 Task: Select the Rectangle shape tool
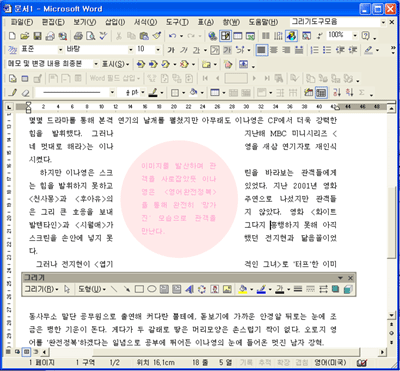click(x=139, y=289)
